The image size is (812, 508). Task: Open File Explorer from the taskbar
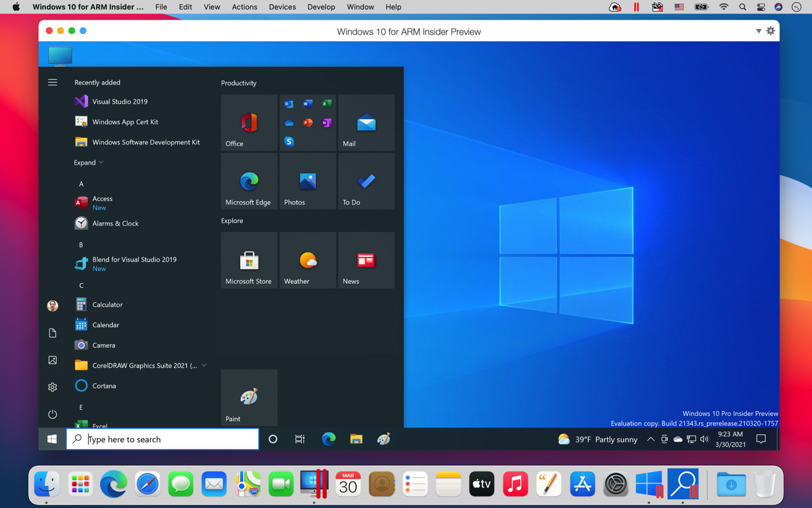(x=356, y=440)
